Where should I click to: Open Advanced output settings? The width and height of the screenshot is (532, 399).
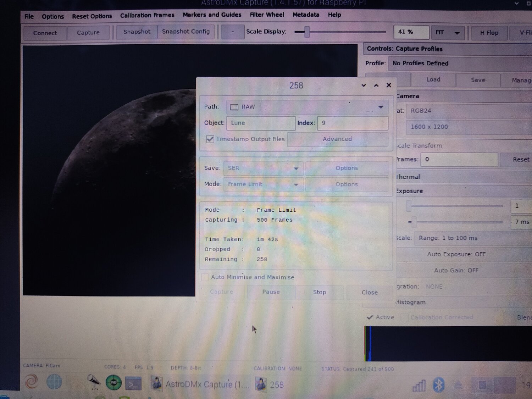coord(337,139)
